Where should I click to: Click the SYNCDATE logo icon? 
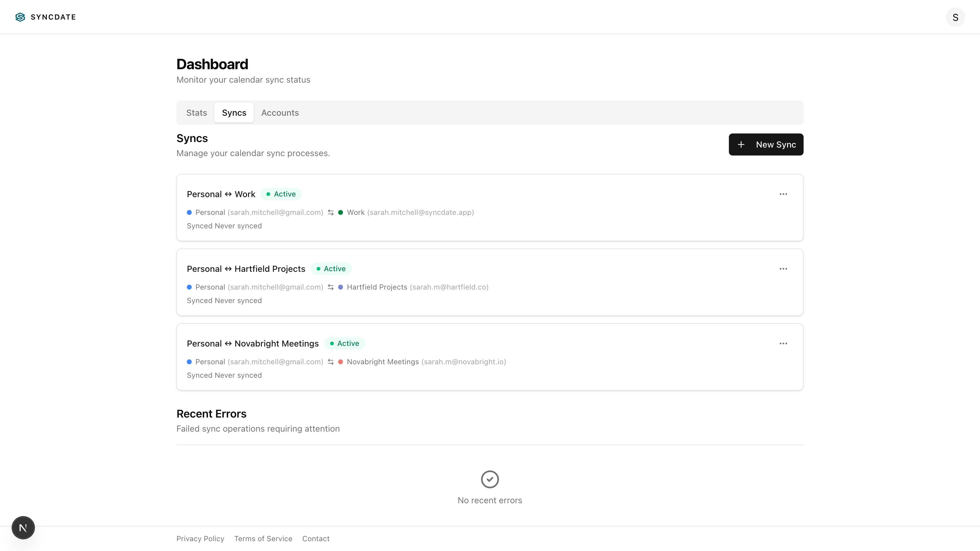tap(20, 17)
